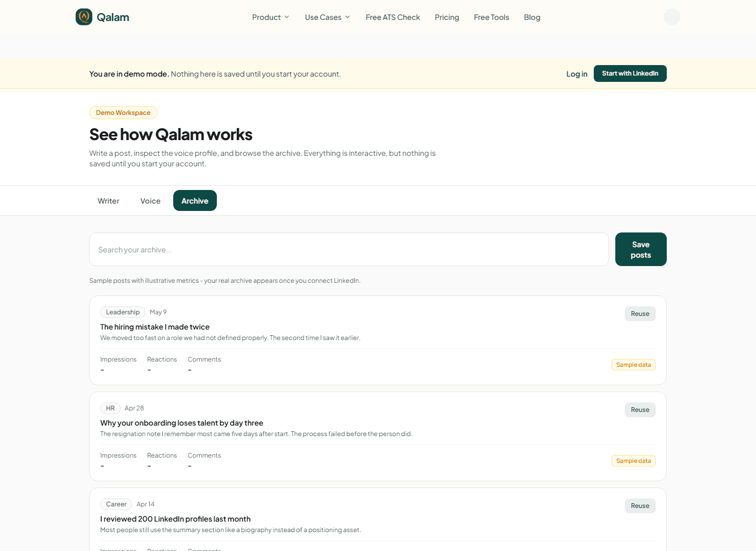Click Comments label on hiring mistake post
Screen dimensions: 756x551
coord(204,359)
